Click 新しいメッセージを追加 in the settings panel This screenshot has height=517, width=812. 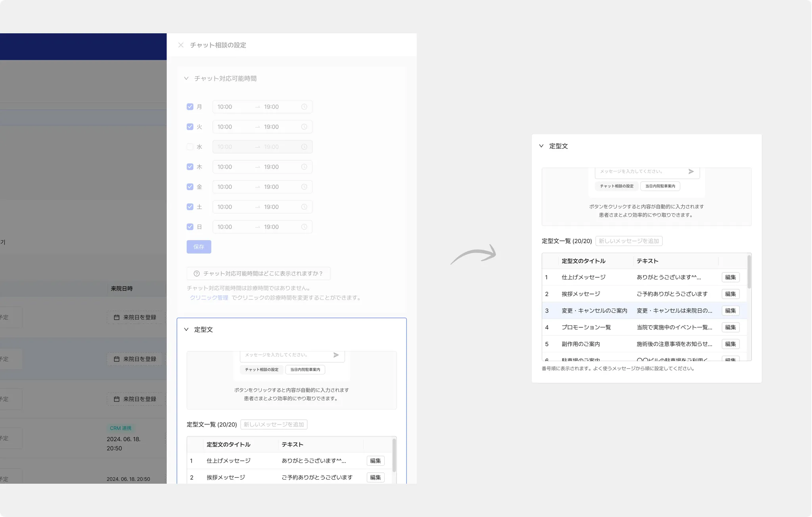274,425
